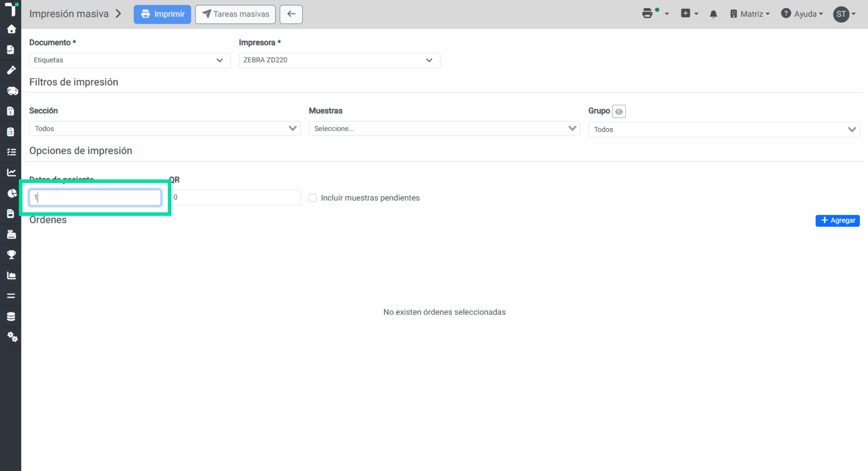Open the Documento dropdown showing Etiquetas
The image size is (868, 471).
[130, 60]
